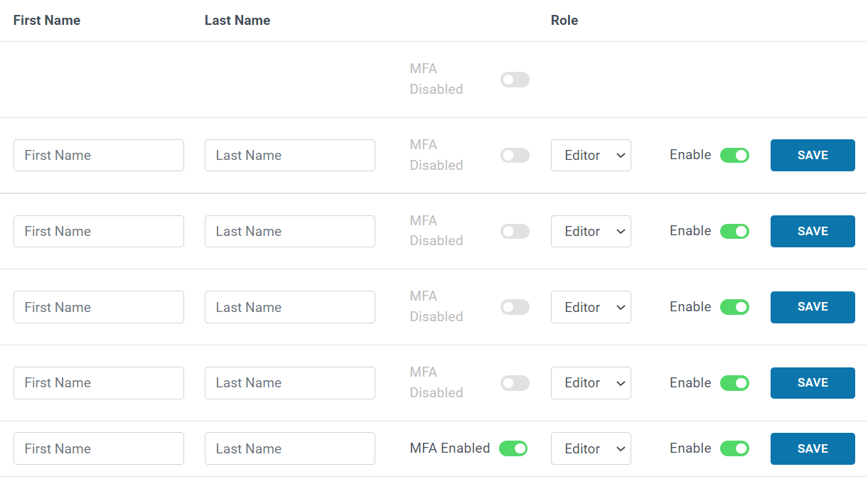868x479 pixels.
Task: Click SAVE button just above MFA Enabled row
Action: point(813,383)
